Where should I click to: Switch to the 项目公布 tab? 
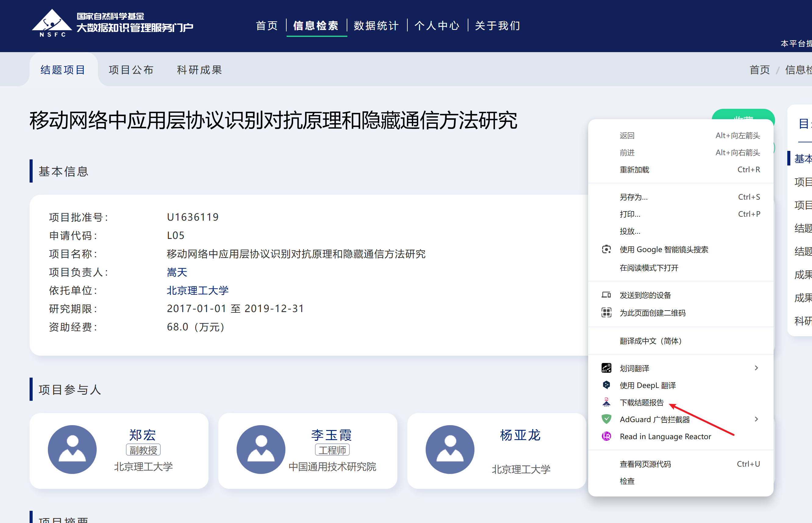131,70
